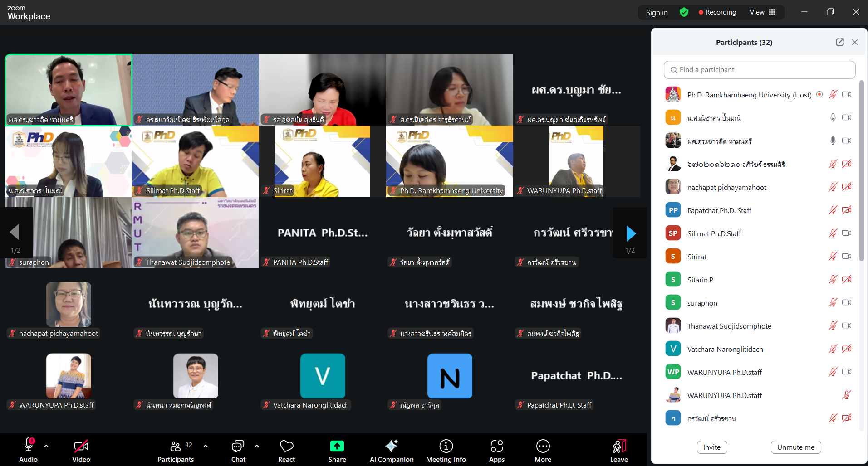The height and width of the screenshot is (466, 868).
Task: Open AI Companion
Action: click(x=391, y=447)
